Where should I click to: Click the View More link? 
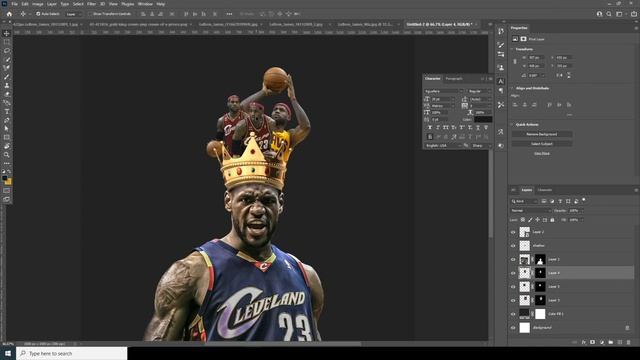pyautogui.click(x=542, y=153)
